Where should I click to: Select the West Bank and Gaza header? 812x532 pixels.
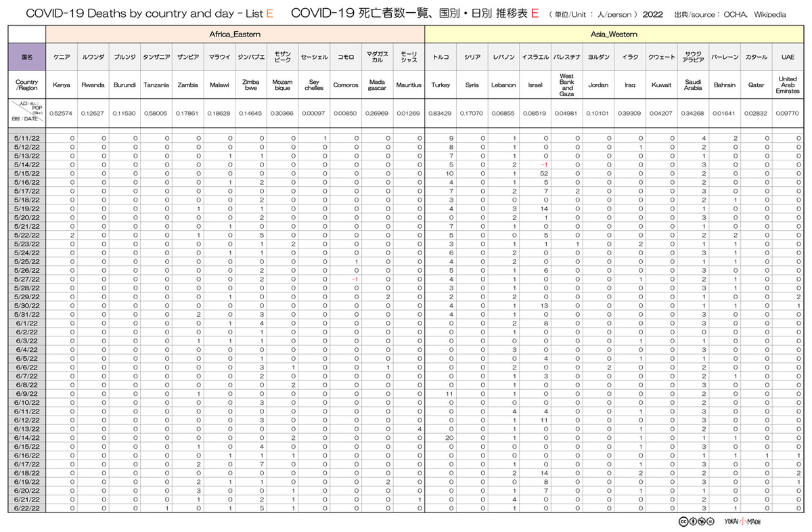coord(567,85)
